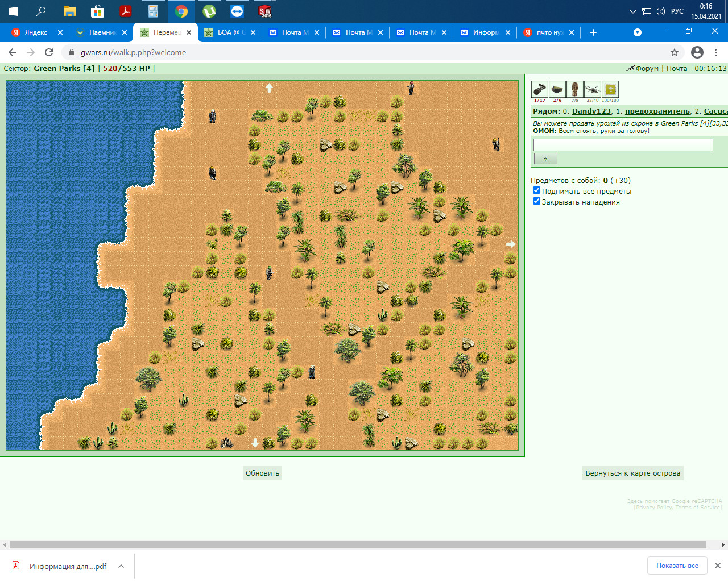Focus the chat message input field

point(623,145)
